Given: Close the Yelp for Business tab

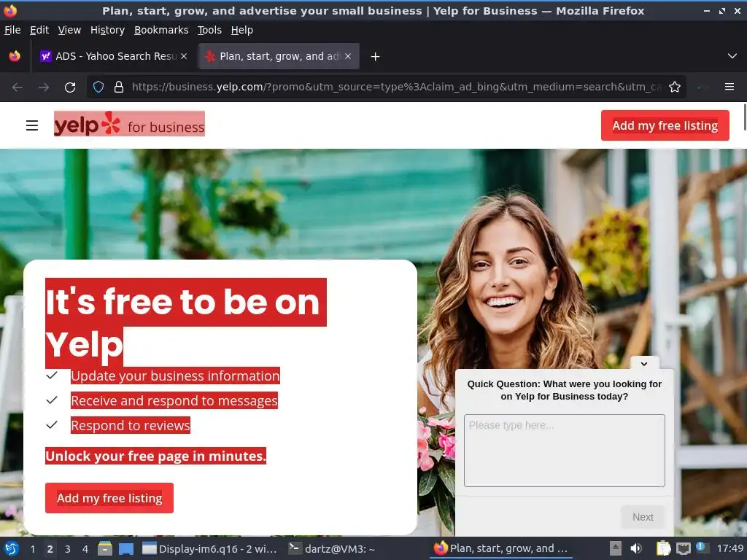Looking at the screenshot, I should coord(348,56).
